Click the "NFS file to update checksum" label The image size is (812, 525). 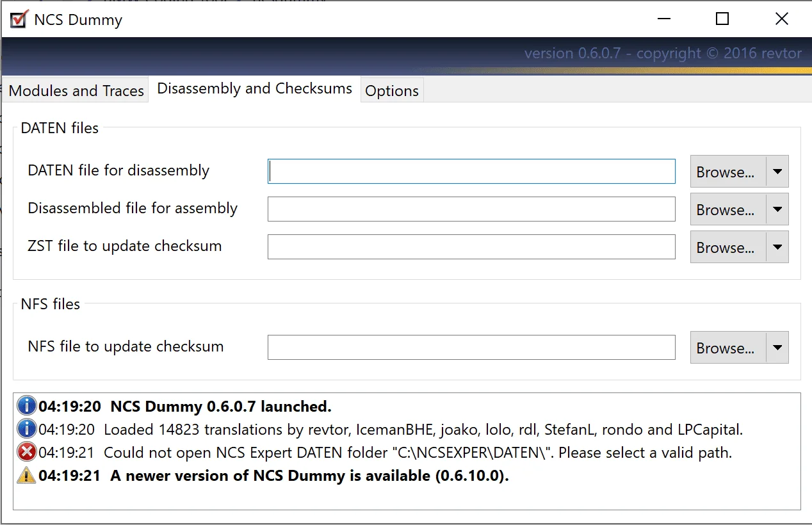(x=126, y=346)
